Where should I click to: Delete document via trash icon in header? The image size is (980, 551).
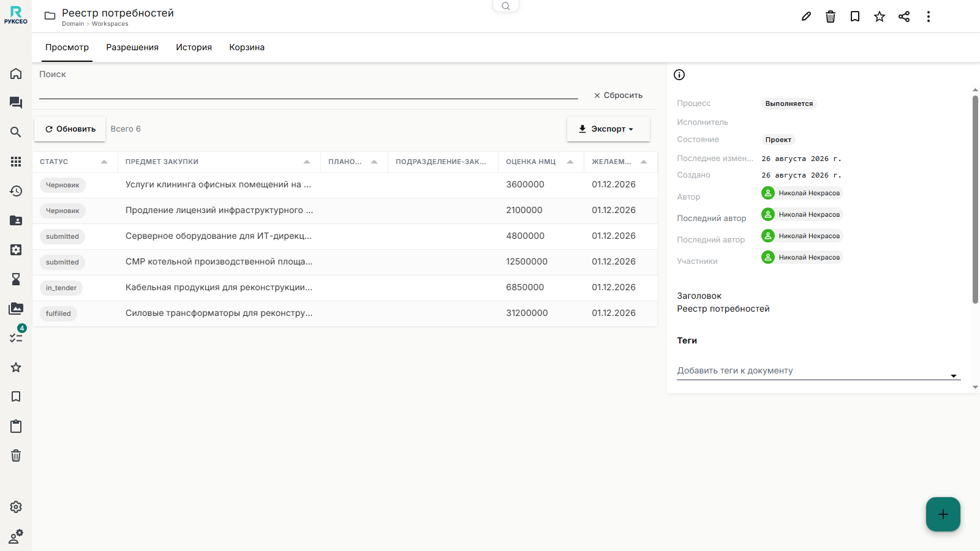[x=831, y=17]
